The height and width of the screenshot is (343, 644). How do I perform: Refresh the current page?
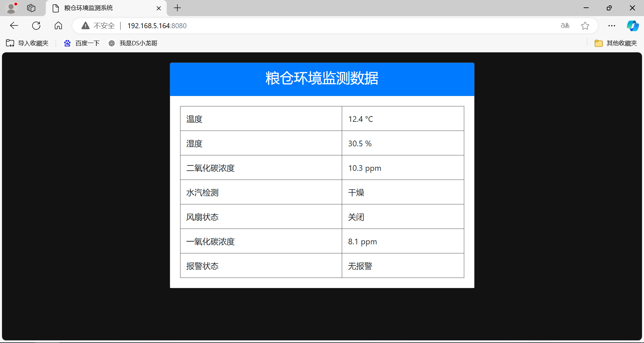click(x=36, y=26)
